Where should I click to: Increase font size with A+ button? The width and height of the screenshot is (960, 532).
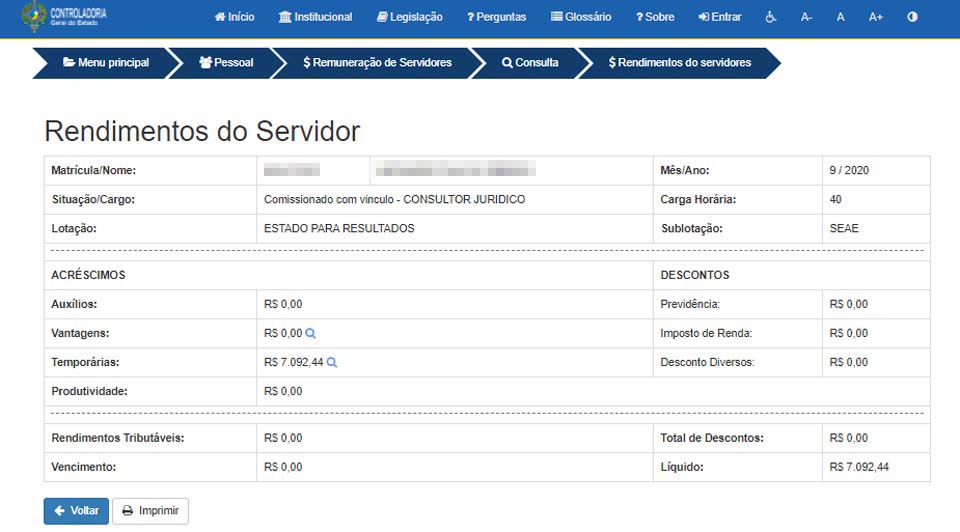click(876, 17)
